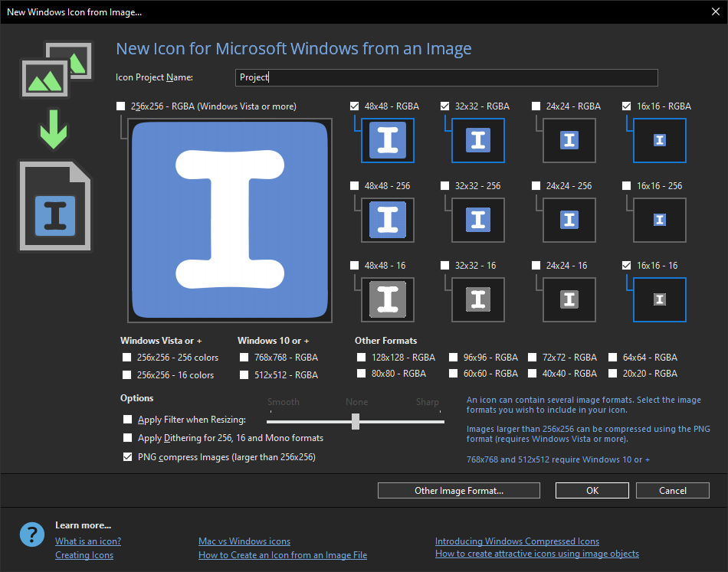This screenshot has height=572, width=728.
Task: Open the "What is an icon?" link
Action: point(87,541)
